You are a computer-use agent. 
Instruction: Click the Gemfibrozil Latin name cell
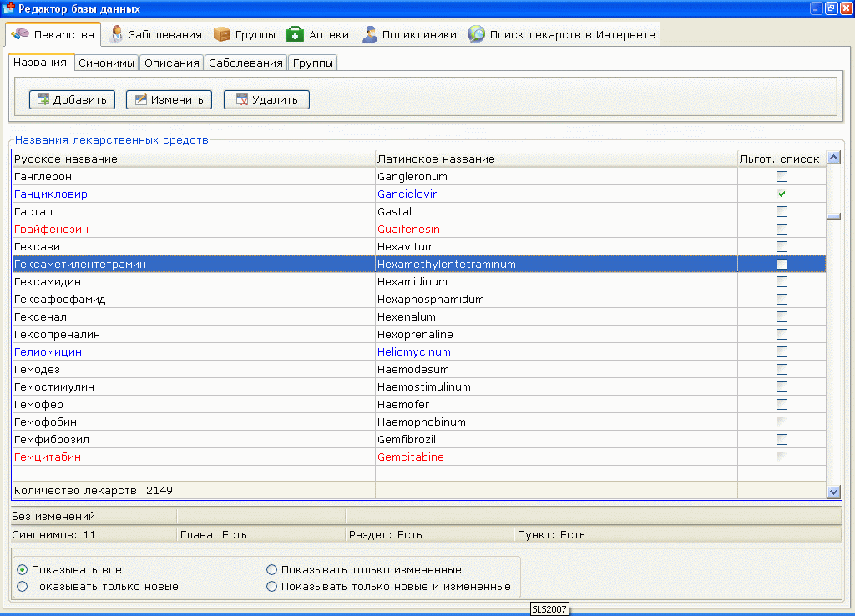(x=556, y=439)
